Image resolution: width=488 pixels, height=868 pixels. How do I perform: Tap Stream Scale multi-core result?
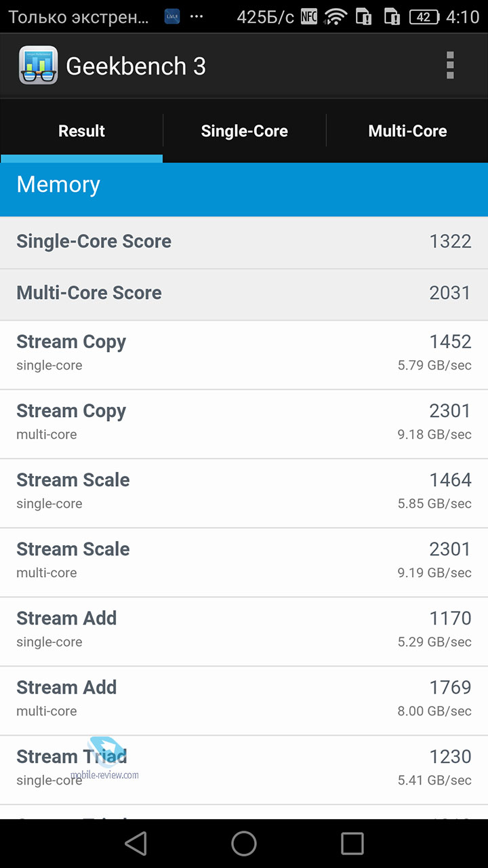pyautogui.click(x=244, y=562)
